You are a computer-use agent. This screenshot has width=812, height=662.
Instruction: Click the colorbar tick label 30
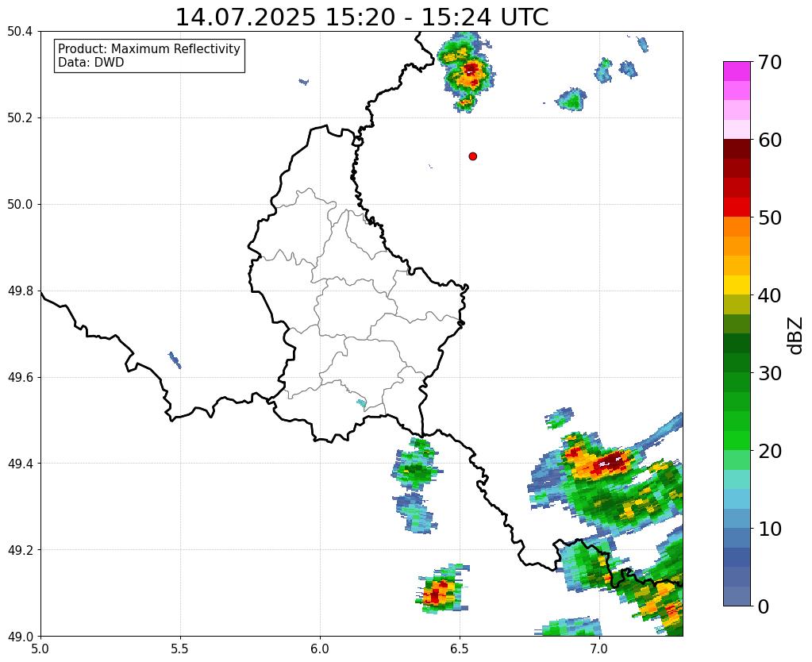click(x=770, y=373)
